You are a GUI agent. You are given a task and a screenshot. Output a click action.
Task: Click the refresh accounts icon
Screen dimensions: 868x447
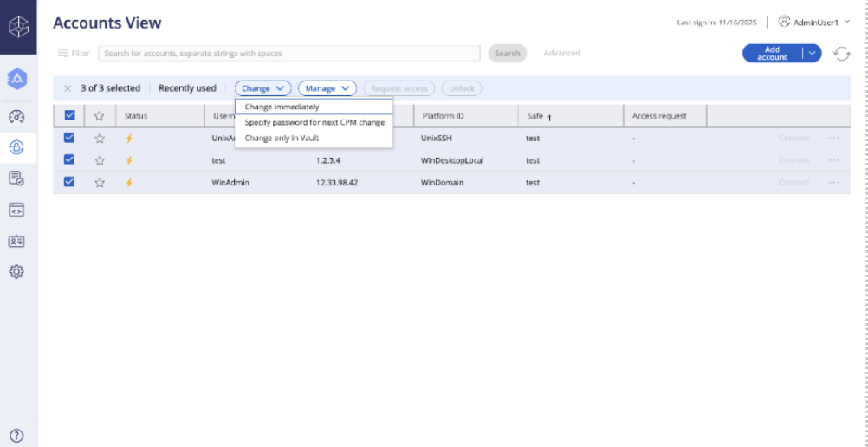(842, 54)
